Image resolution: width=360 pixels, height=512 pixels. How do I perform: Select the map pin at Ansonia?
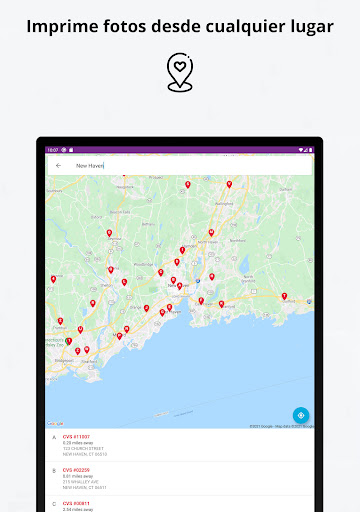coord(111,270)
